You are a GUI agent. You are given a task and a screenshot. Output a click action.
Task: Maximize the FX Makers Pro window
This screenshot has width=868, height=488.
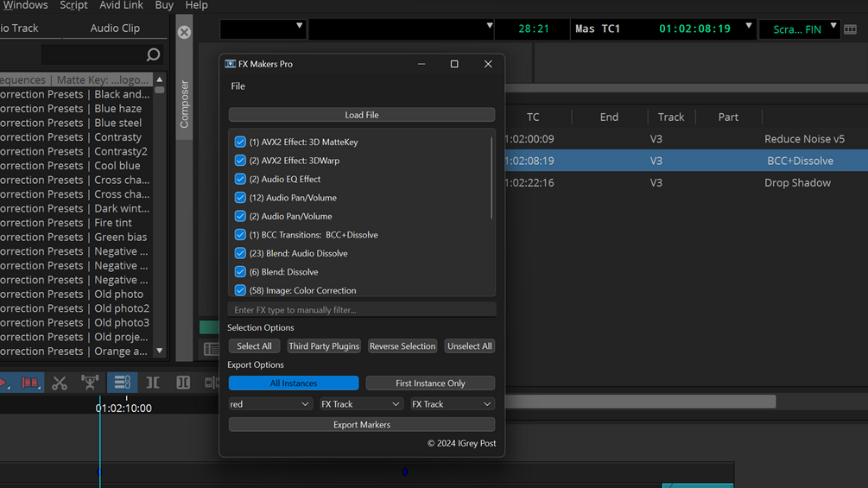[454, 64]
